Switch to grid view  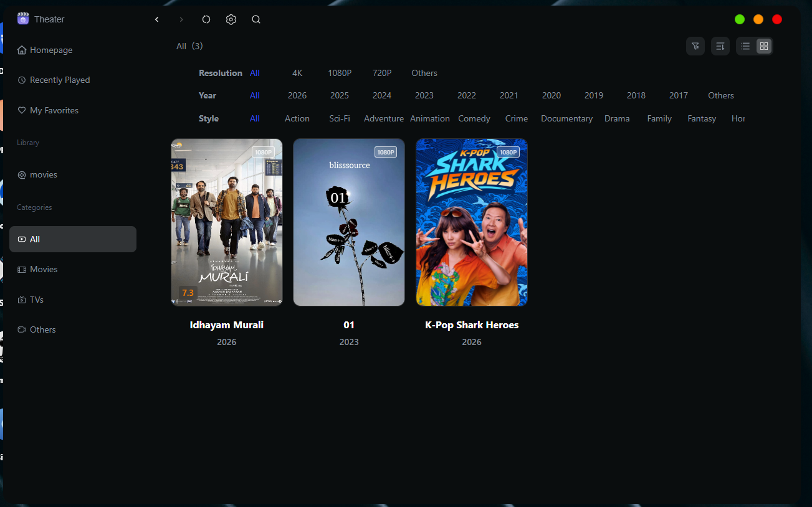764,46
